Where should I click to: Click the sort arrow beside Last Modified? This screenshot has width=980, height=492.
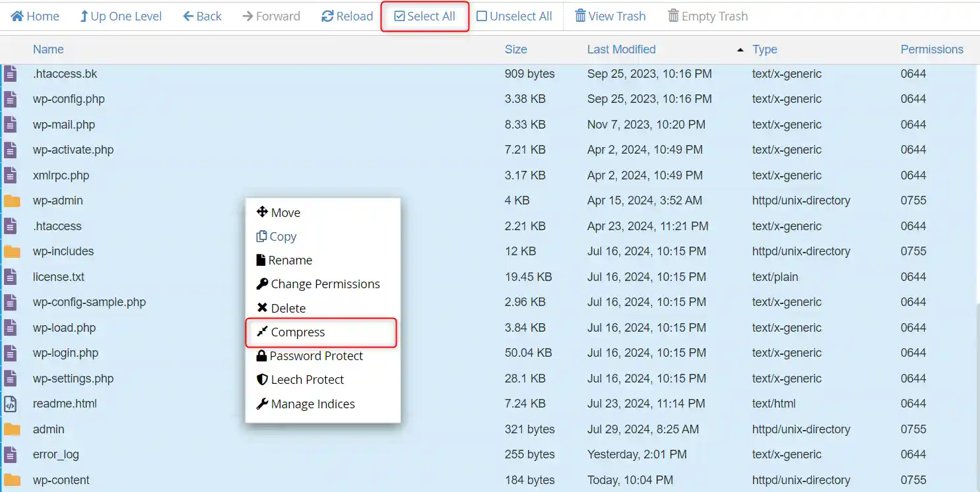click(740, 50)
